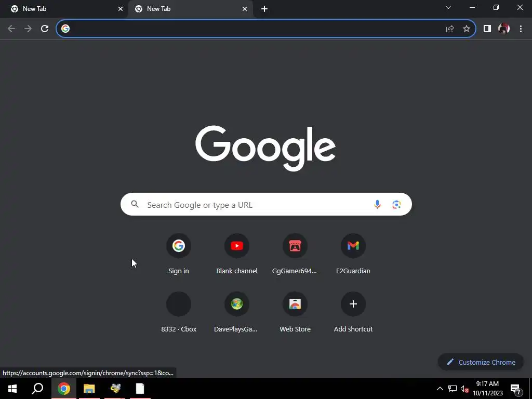532x399 pixels.
Task: Open the DavePlaysGa... shortcut
Action: coord(237,312)
